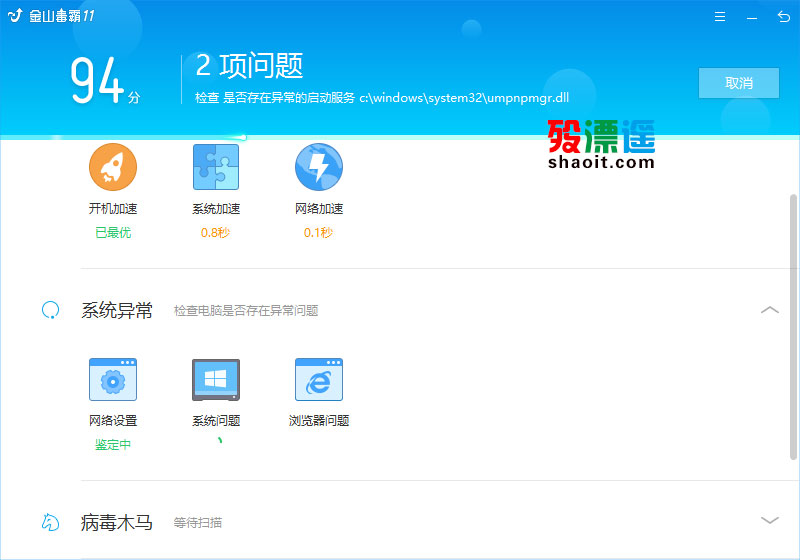The width and height of the screenshot is (800, 560).
Task: Expand the 病毒木马 section chevron
Action: click(770, 520)
